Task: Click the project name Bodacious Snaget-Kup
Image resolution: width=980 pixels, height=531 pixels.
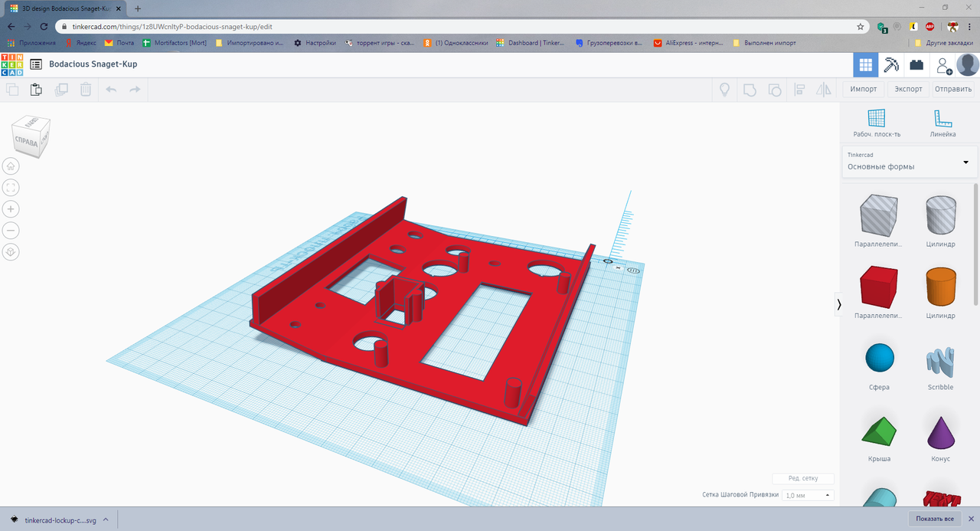Action: coord(93,64)
